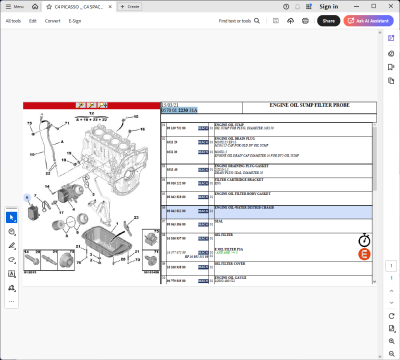
Task: Go to next page with the down chevron
Action: (x=391, y=303)
